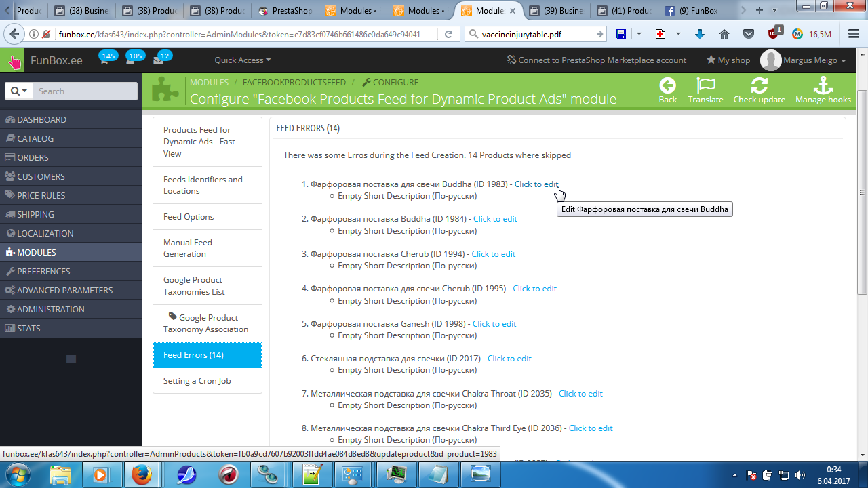Open the new tab plus button

(759, 10)
